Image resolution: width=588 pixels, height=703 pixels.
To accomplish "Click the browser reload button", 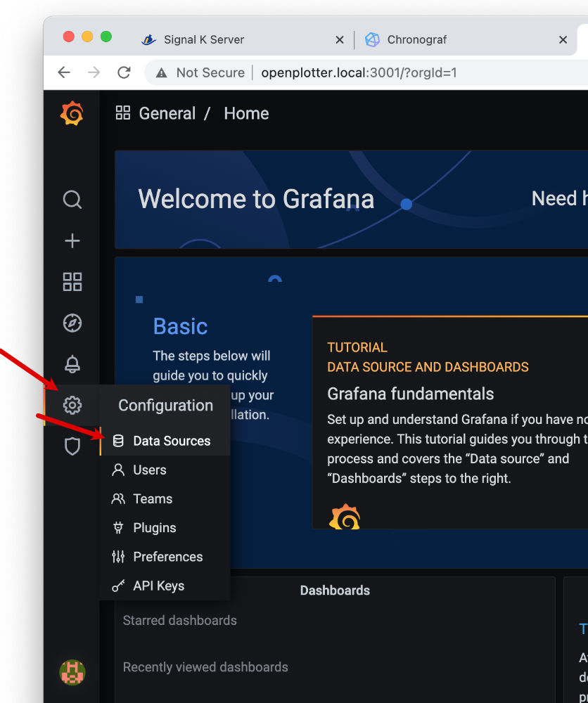I will (x=124, y=72).
